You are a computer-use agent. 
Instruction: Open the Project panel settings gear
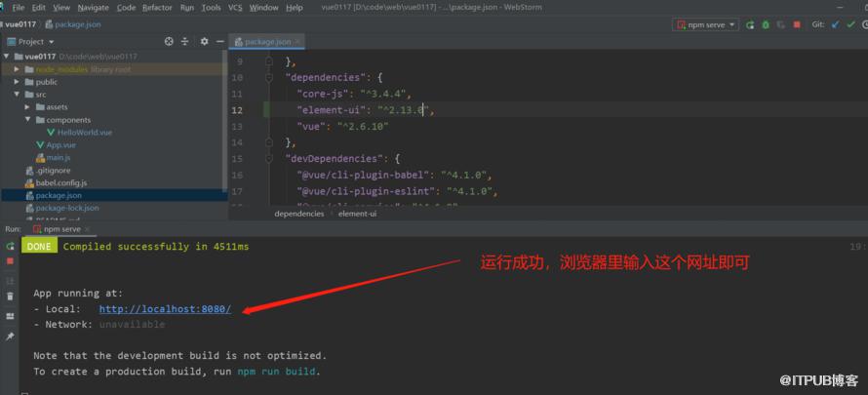204,42
